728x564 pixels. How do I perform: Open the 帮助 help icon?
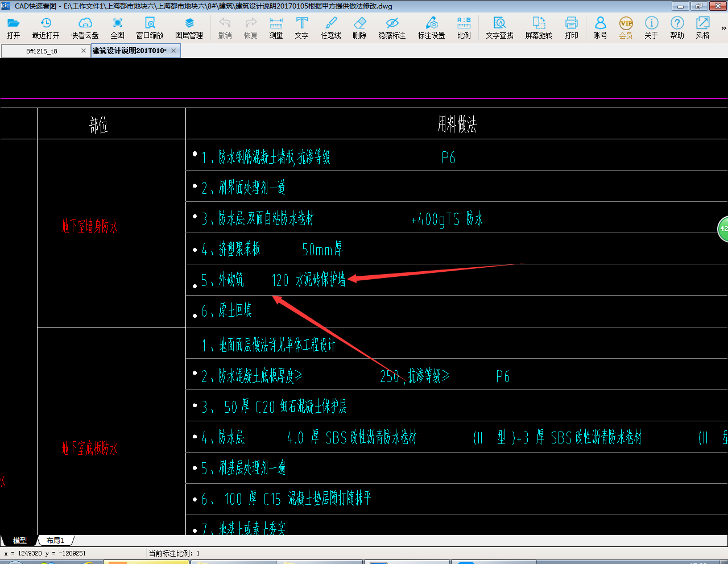pyautogui.click(x=677, y=27)
